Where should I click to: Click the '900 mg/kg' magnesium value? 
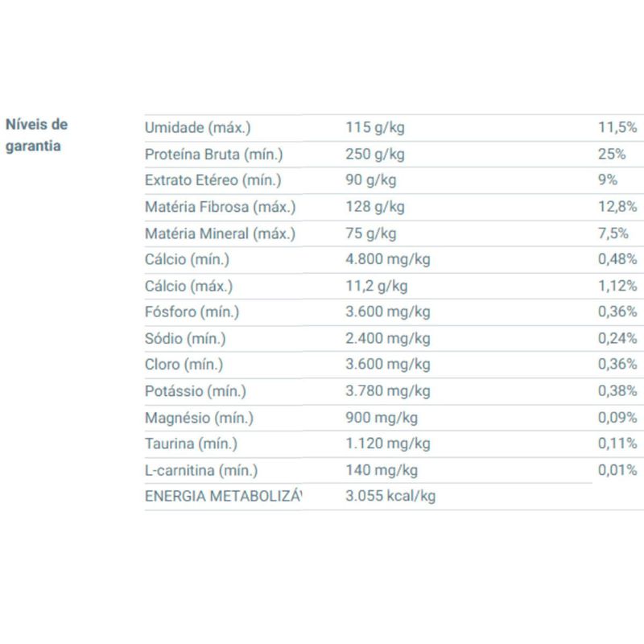click(x=381, y=417)
